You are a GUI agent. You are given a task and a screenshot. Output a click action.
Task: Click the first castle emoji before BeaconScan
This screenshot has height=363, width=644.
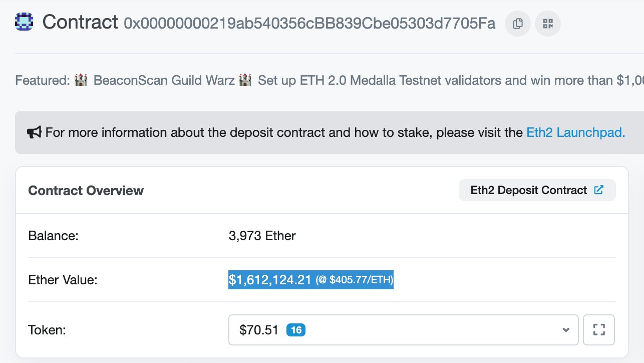tap(81, 80)
